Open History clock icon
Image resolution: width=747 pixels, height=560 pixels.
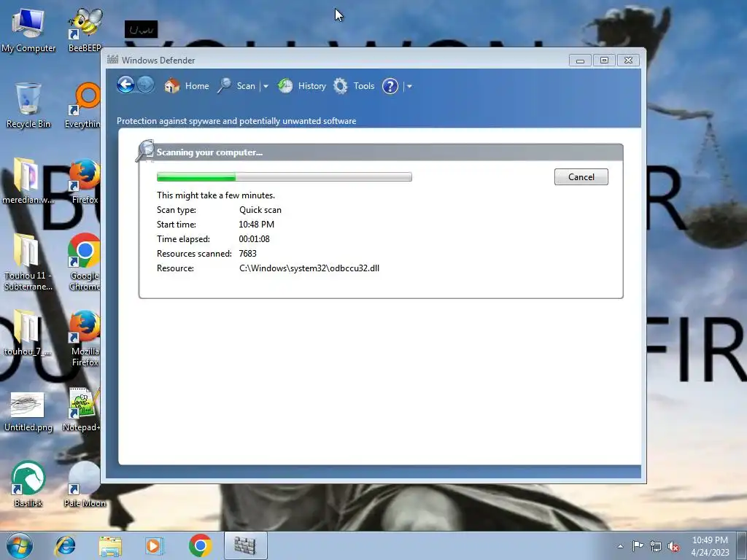pos(285,86)
